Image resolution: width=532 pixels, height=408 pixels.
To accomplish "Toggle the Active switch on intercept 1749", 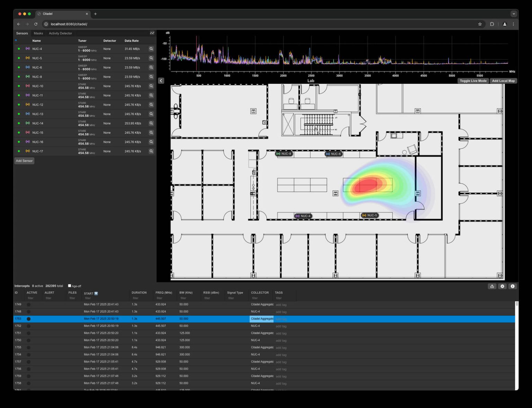I will tap(29, 304).
